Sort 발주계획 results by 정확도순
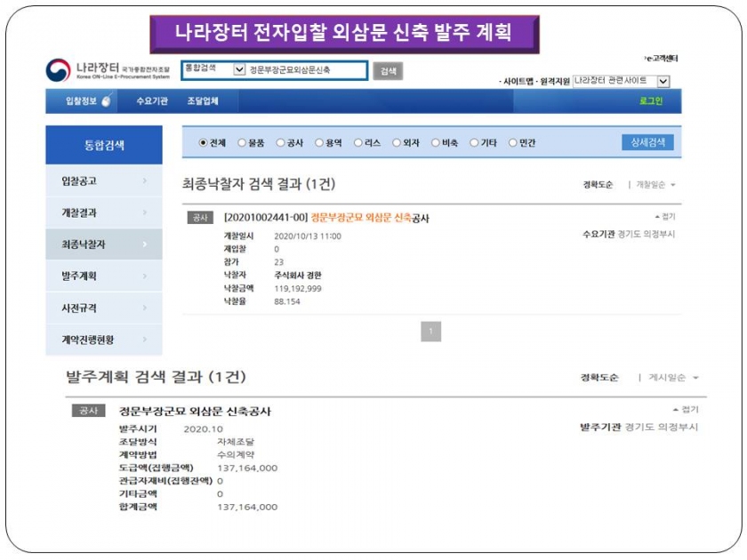The image size is (747, 560). click(x=599, y=378)
